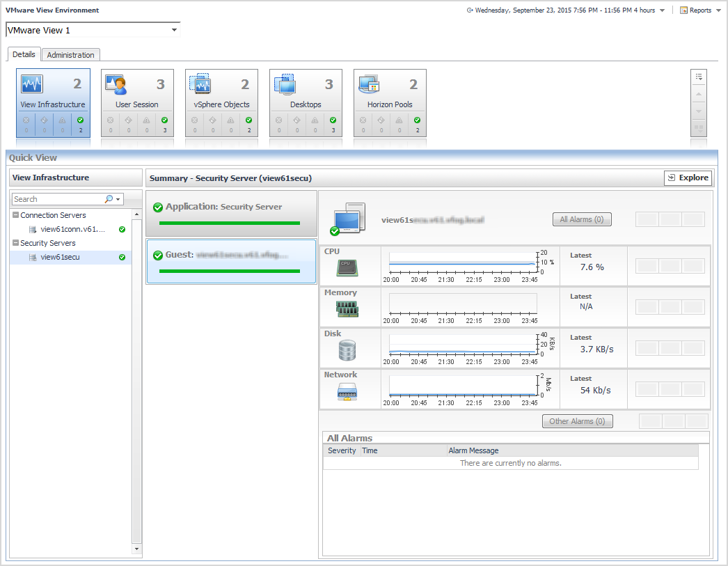The height and width of the screenshot is (566, 728).
Task: Open the User Session tile icon
Action: click(x=116, y=85)
